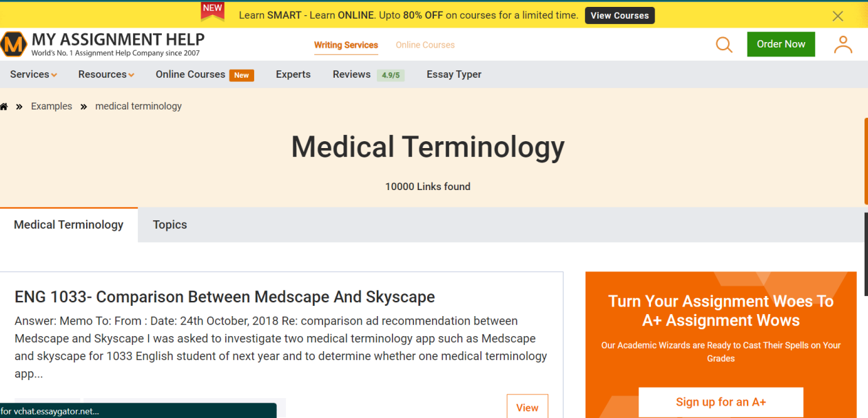Click the Examples breadcrumb link

52,106
